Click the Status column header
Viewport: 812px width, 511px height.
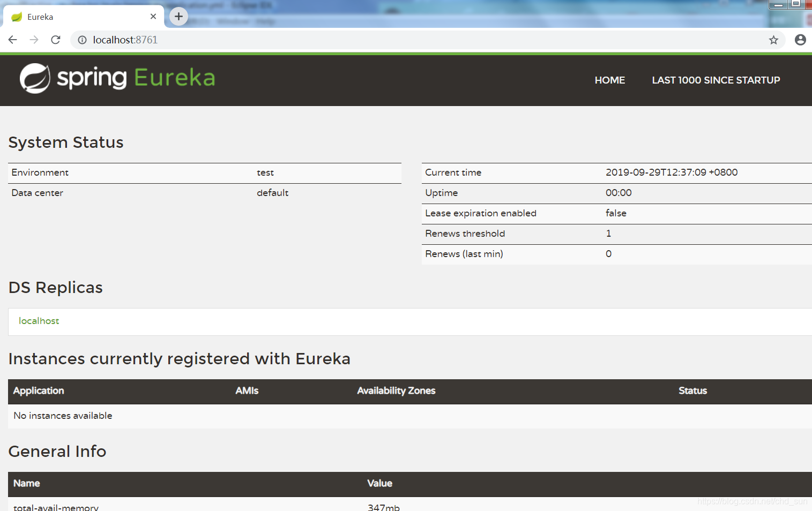tap(693, 391)
